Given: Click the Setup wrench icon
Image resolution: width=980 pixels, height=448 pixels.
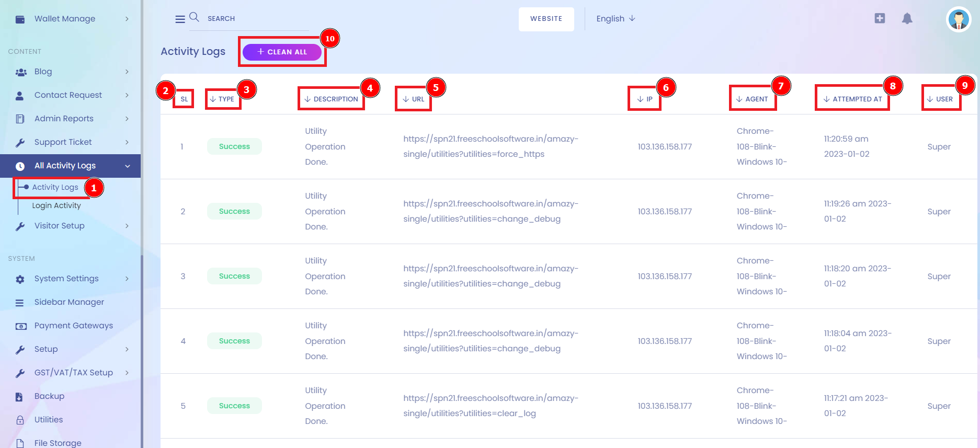Looking at the screenshot, I should pos(20,350).
